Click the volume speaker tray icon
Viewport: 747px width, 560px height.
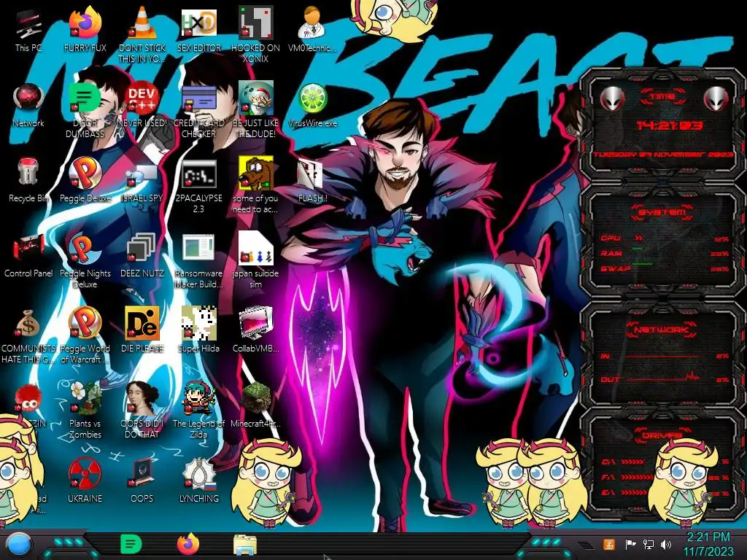point(665,544)
